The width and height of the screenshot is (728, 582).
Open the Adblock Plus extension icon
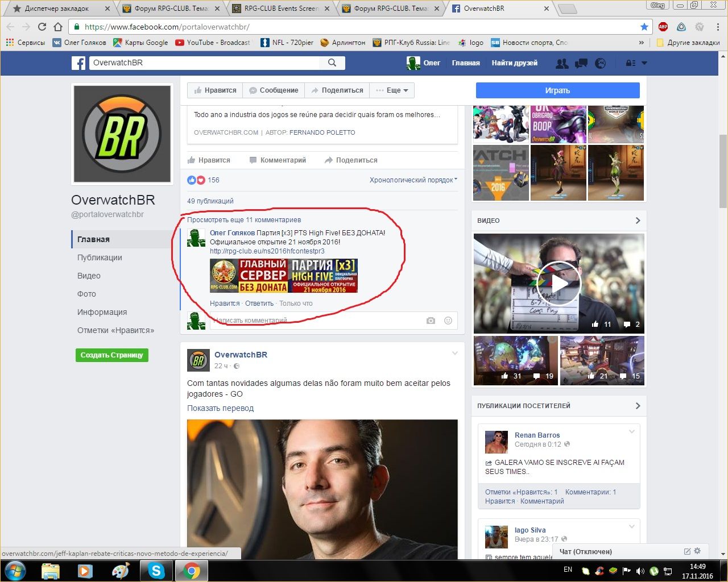point(663,27)
